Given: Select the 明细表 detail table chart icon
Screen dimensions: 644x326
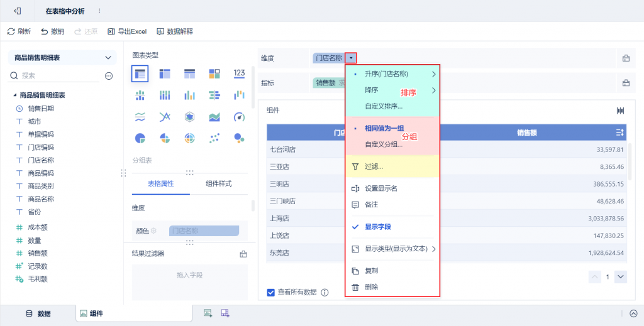Looking at the screenshot, I should click(x=189, y=74).
